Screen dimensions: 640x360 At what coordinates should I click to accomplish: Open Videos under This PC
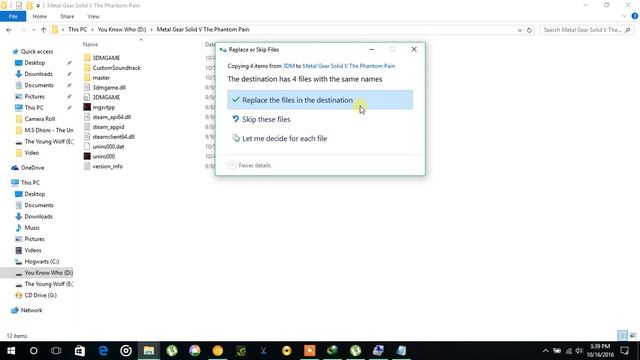[x=33, y=250]
